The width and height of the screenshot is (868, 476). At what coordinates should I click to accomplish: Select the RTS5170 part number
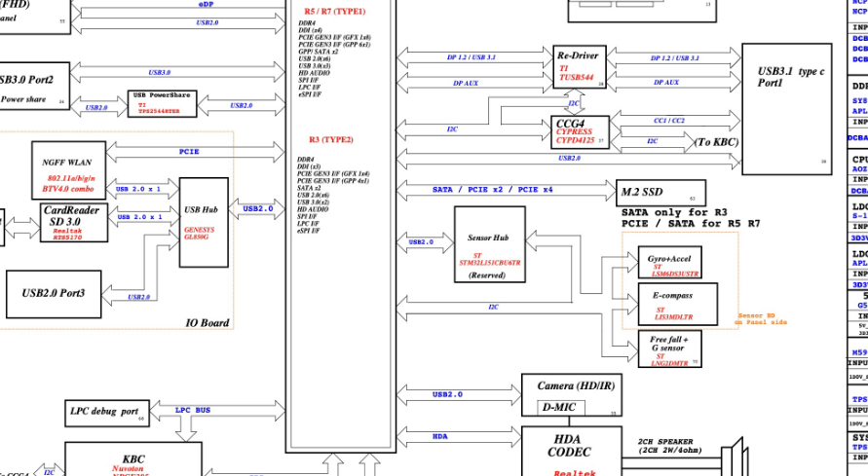(67, 238)
